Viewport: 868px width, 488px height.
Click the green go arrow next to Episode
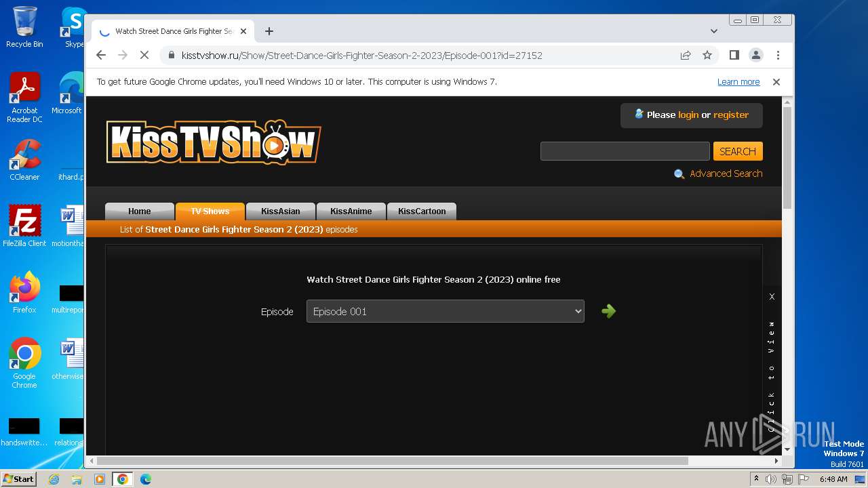pos(608,311)
